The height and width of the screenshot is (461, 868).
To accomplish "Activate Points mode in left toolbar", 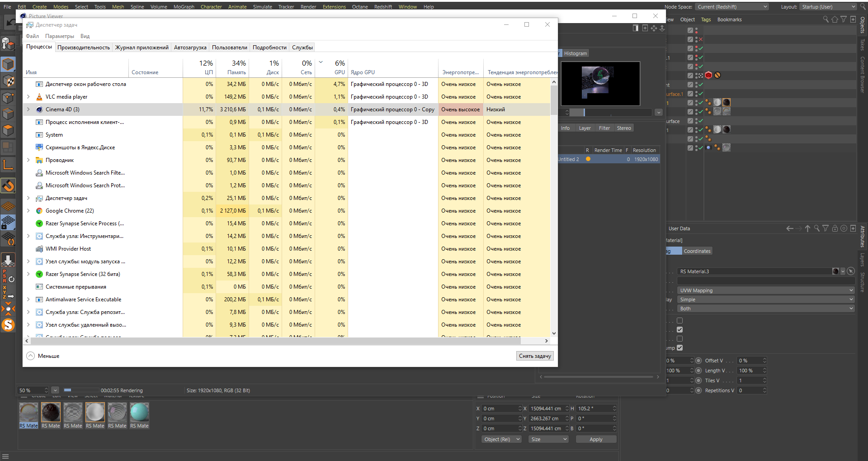I will (x=8, y=98).
